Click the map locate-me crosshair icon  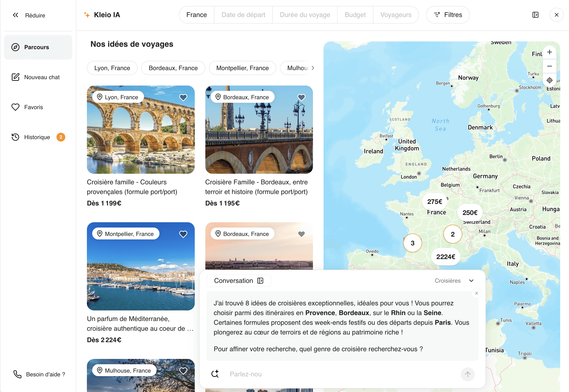[x=549, y=80]
